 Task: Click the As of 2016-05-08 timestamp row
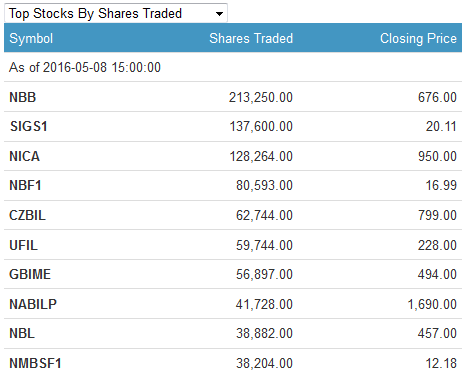233,67
